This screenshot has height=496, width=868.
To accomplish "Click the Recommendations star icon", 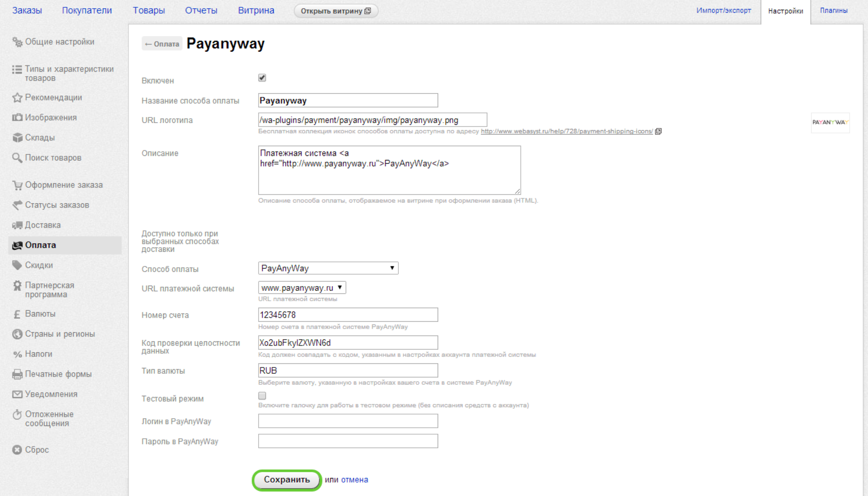I will [17, 97].
